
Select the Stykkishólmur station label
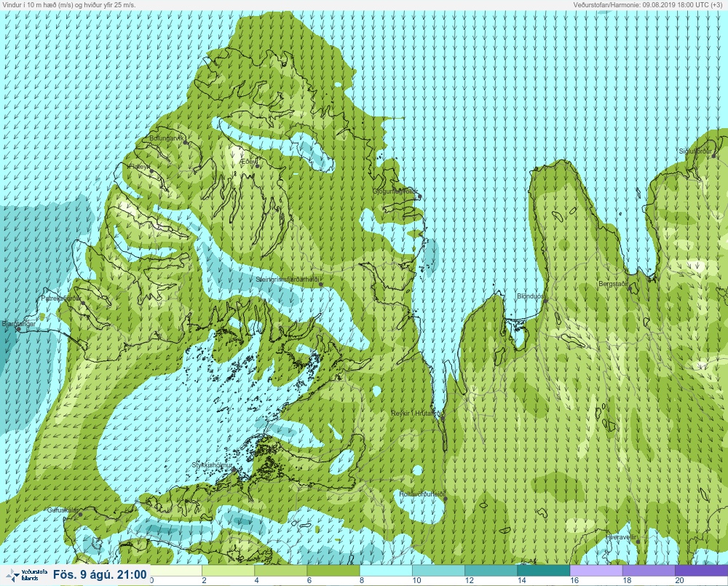point(212,465)
